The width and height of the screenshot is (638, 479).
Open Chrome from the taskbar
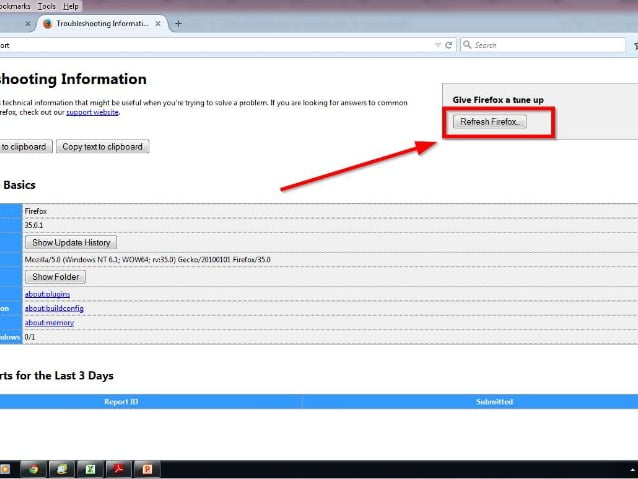(x=33, y=469)
